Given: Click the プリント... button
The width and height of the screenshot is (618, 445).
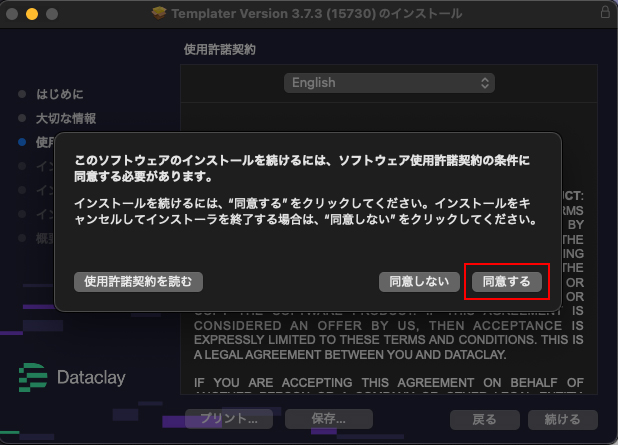Looking at the screenshot, I should 230,419.
